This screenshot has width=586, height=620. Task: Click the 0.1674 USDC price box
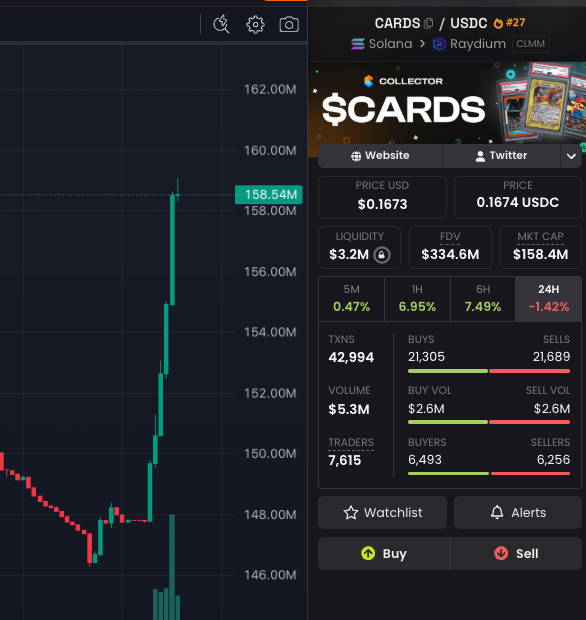coord(518,197)
